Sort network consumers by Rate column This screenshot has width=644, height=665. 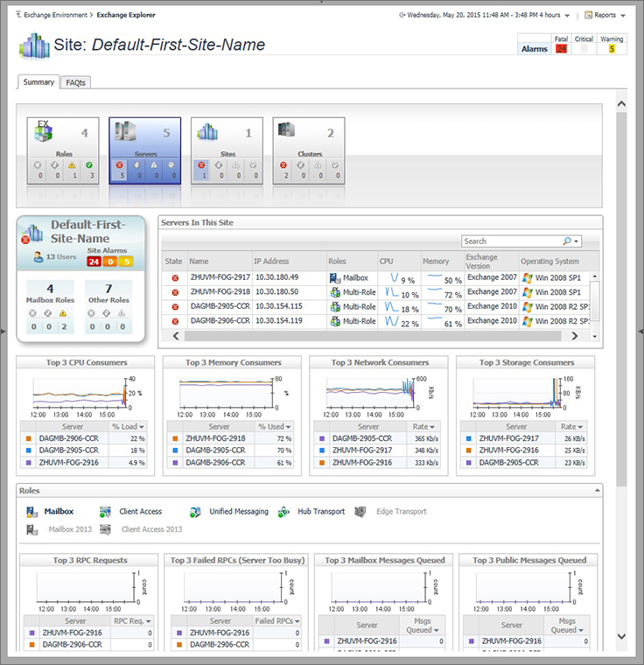tap(423, 427)
